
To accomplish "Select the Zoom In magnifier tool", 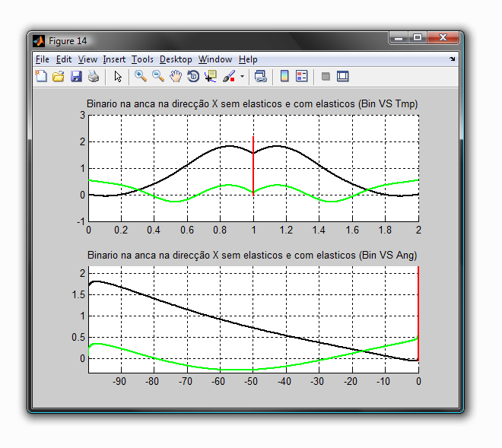I will [141, 76].
